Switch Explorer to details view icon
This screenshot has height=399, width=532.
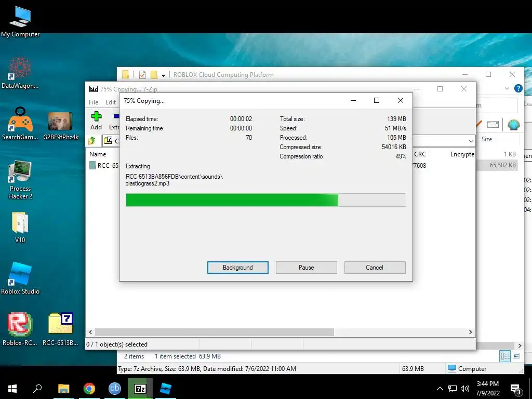505,356
